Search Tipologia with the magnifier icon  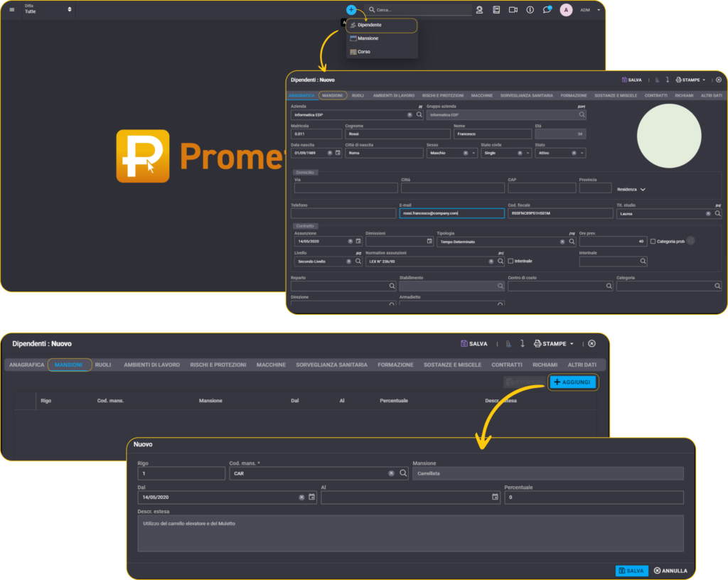point(572,241)
